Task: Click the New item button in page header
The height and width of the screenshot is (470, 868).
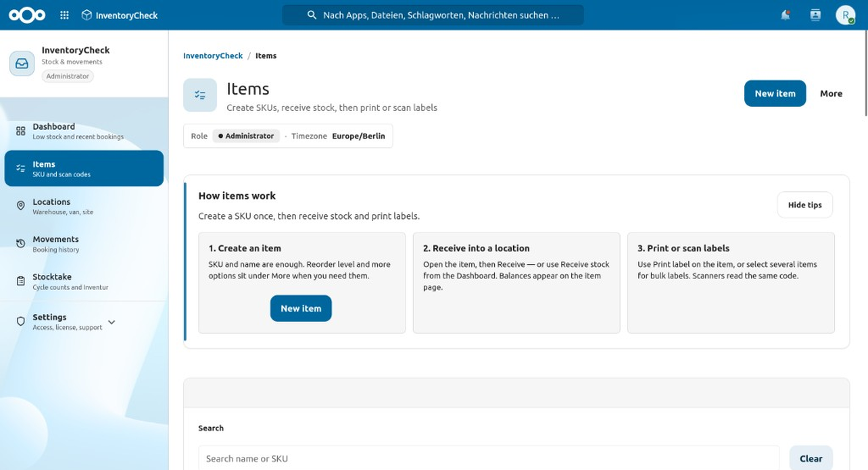Action: [x=775, y=94]
